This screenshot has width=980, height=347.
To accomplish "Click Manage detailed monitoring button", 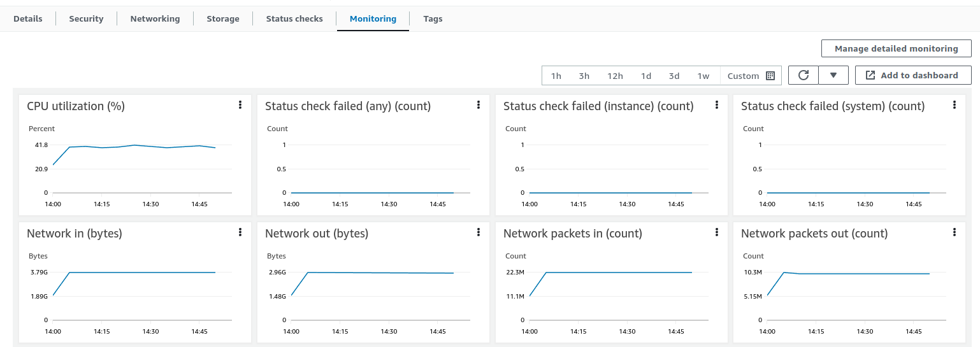I will [896, 48].
